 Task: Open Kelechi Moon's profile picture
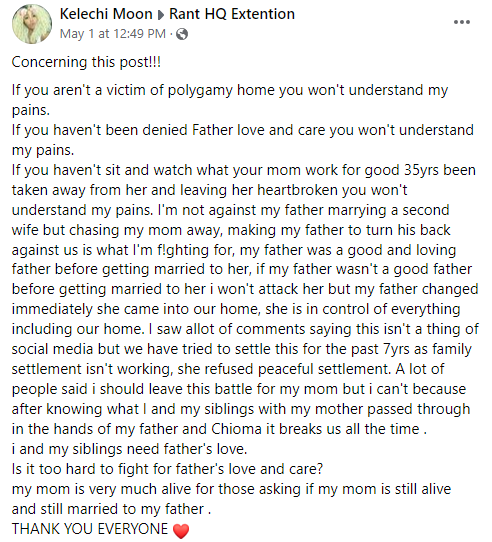tap(32, 24)
